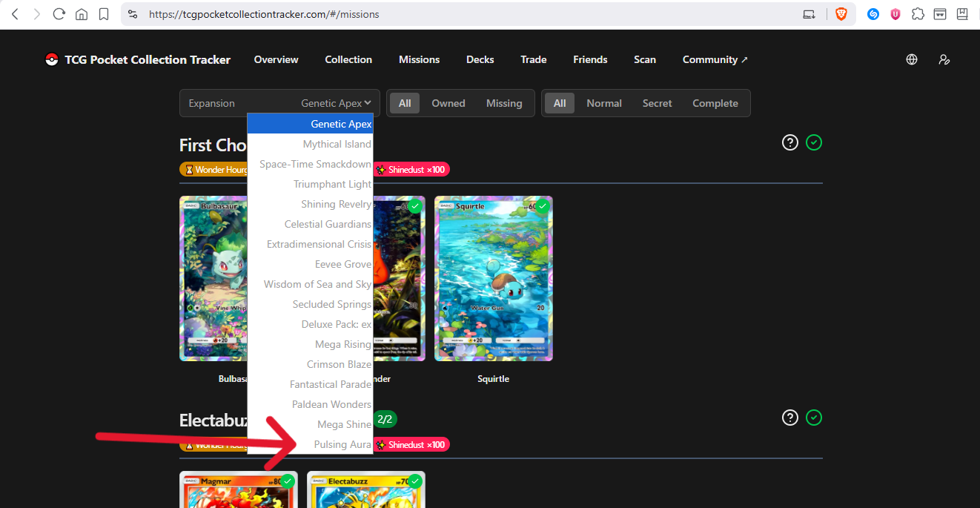Image resolution: width=980 pixels, height=508 pixels.
Task: Choose Extradimensional Crisis from the list
Action: point(310,244)
